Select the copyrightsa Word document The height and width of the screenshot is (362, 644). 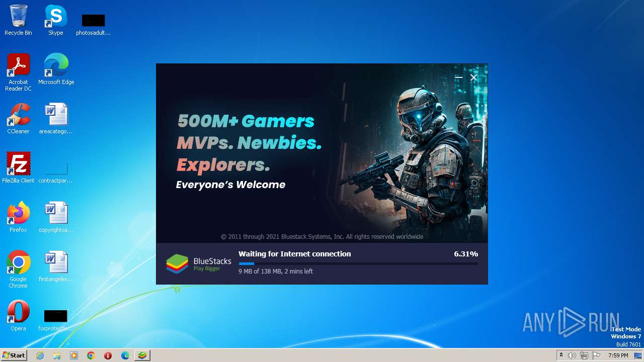tap(56, 217)
